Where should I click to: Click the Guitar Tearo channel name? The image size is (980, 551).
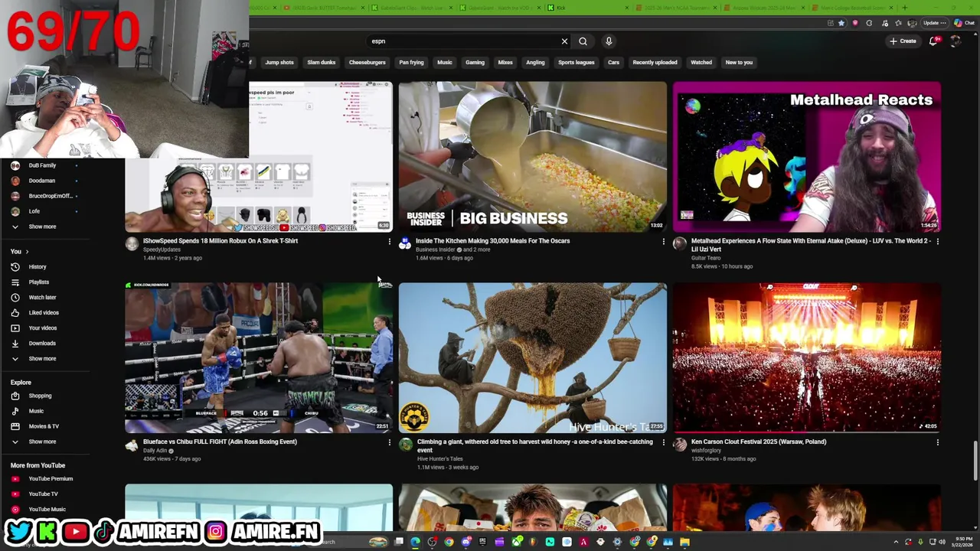click(x=706, y=258)
